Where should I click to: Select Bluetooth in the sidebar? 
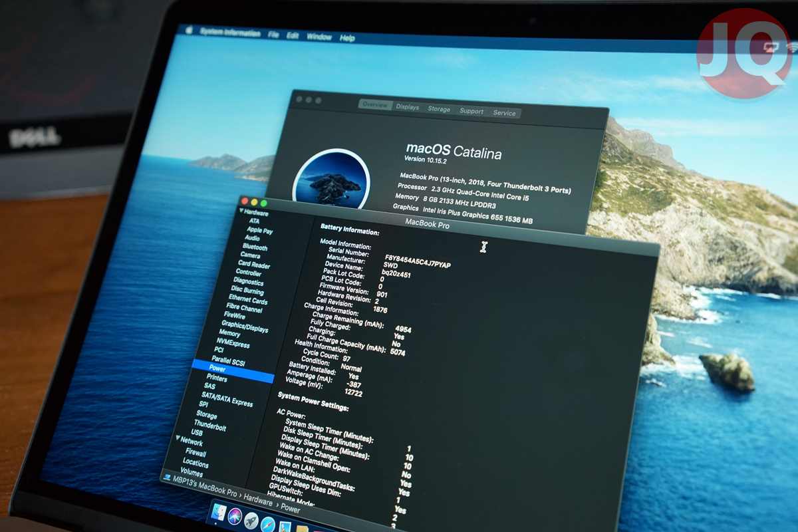255,247
